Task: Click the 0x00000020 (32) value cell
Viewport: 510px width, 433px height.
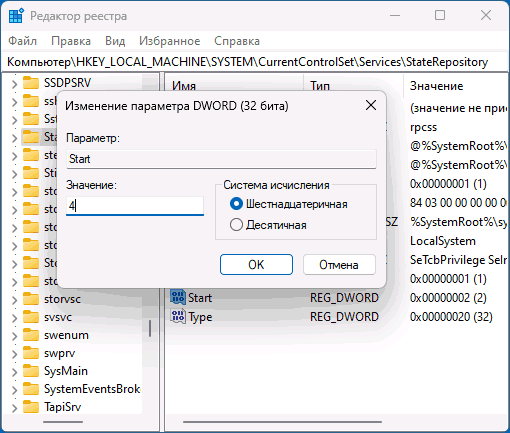Action: (451, 317)
